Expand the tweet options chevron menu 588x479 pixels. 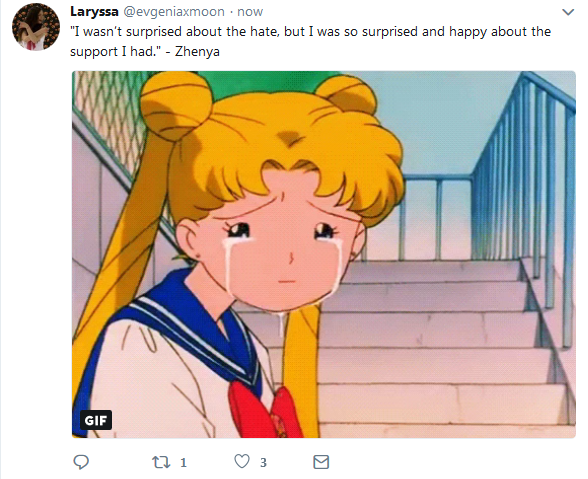coord(568,12)
